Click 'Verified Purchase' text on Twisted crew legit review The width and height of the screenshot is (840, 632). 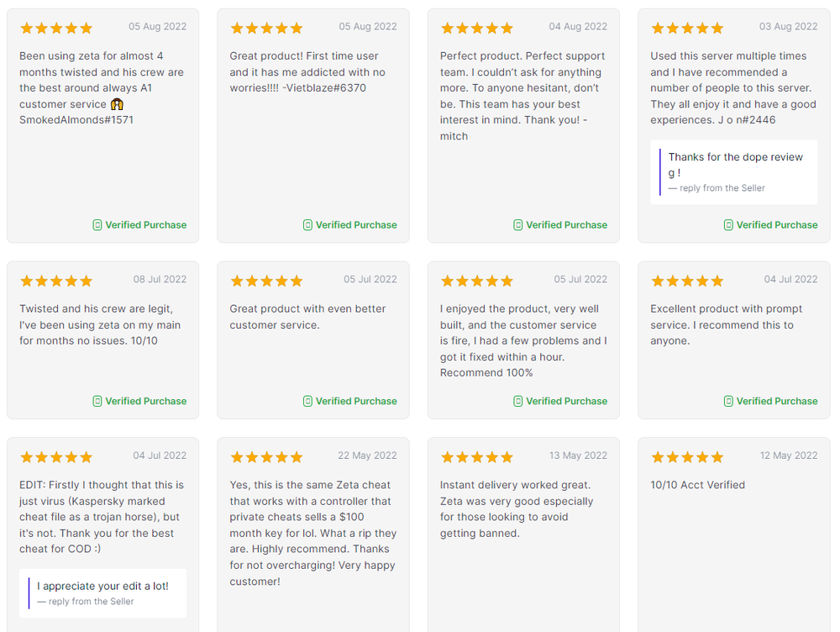pyautogui.click(x=145, y=402)
